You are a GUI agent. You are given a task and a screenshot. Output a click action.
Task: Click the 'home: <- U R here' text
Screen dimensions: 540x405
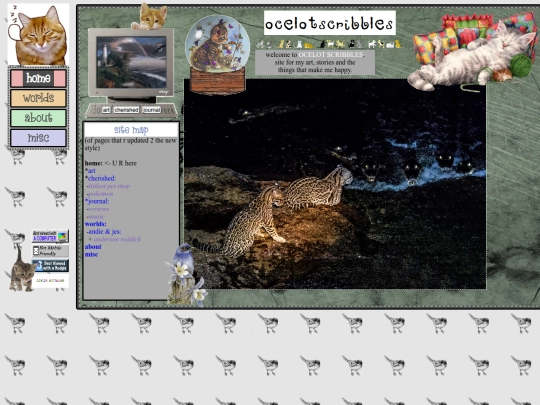[111, 163]
